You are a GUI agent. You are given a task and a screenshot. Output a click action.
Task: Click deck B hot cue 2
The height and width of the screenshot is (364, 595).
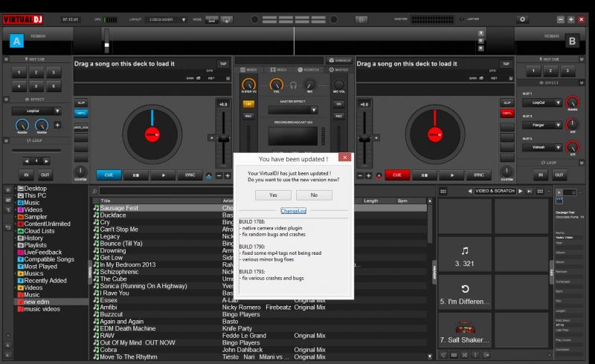coord(550,71)
